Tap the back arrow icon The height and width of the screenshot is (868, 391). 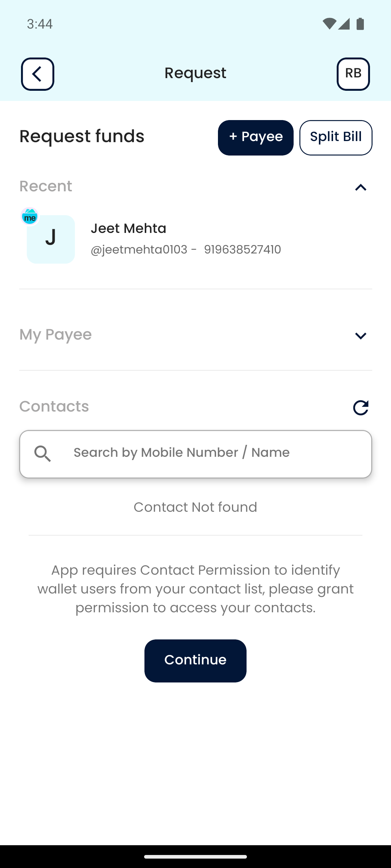pyautogui.click(x=38, y=74)
